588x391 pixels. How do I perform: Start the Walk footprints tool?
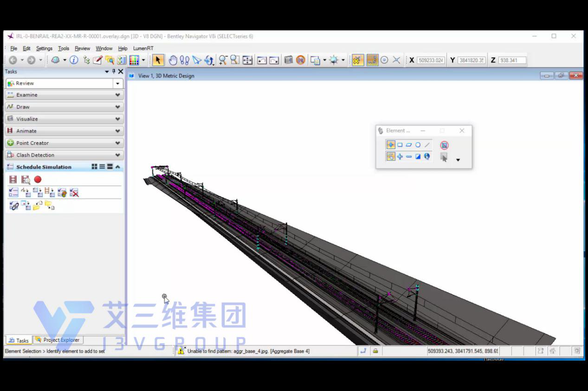coord(185,60)
